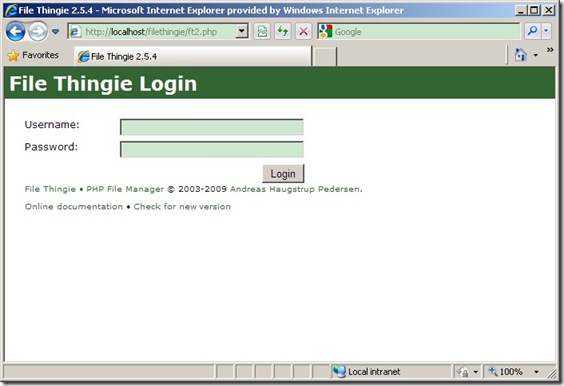Click the Username input field
564x386 pixels.
[x=212, y=127]
